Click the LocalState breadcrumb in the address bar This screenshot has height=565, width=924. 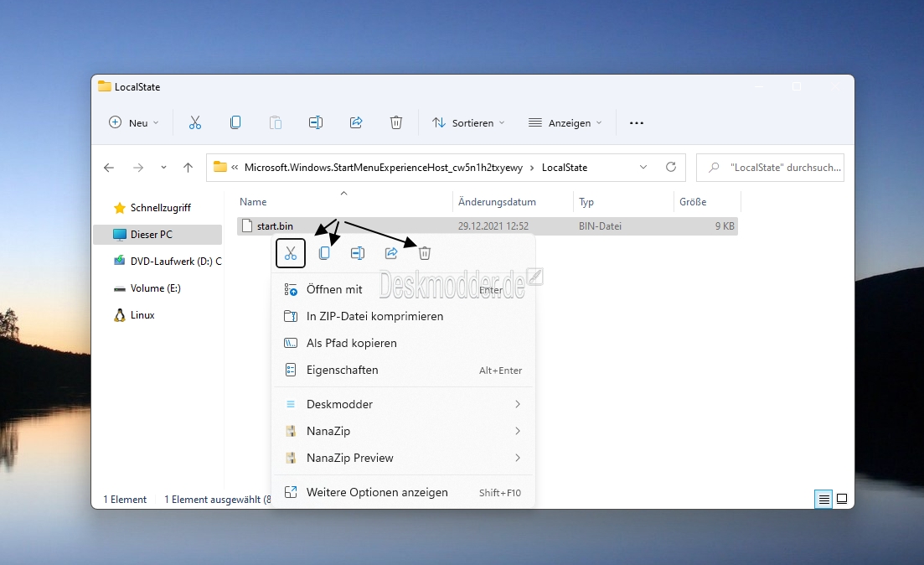tap(565, 168)
